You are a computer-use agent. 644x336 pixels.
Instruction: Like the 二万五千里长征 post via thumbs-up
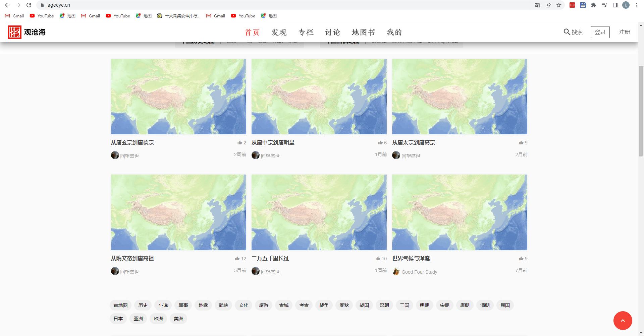(378, 259)
